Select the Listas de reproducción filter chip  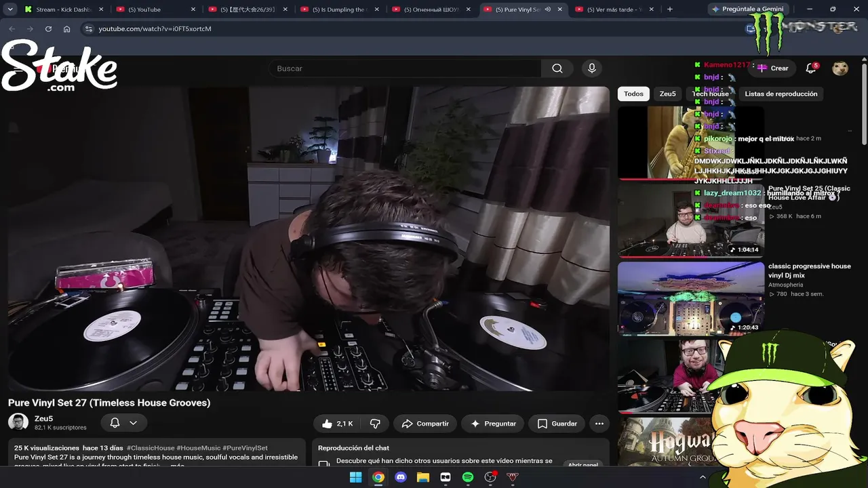coord(781,94)
